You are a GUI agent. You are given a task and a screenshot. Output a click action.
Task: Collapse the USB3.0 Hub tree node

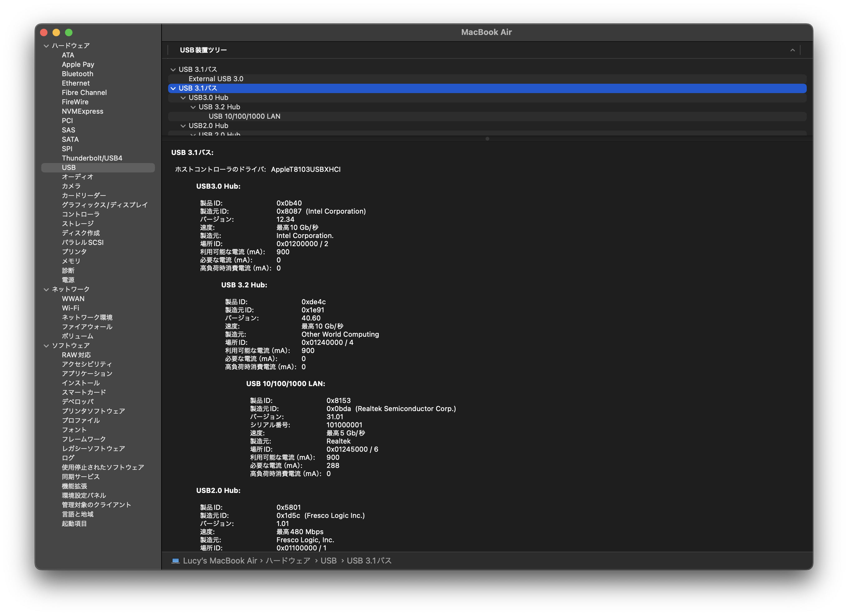click(x=183, y=98)
